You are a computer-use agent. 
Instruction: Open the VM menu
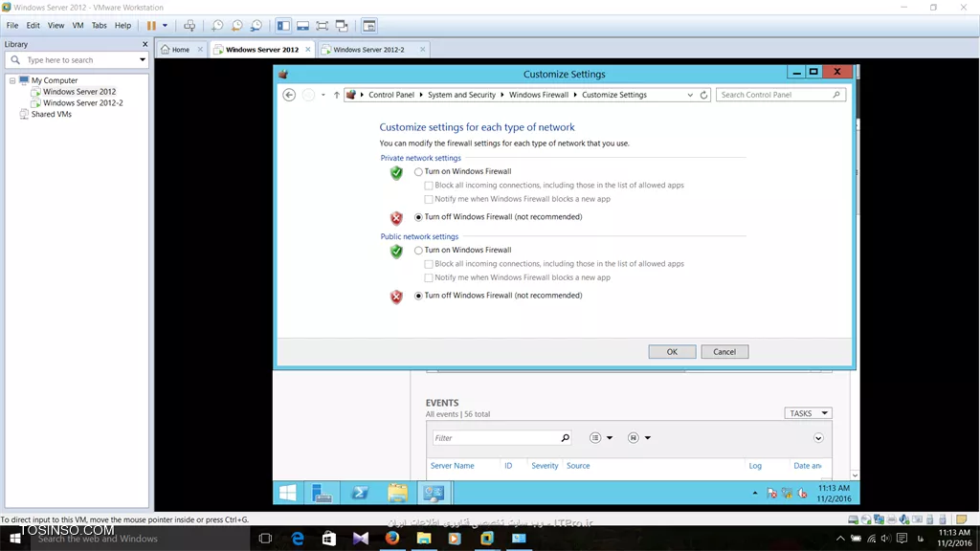click(78, 26)
